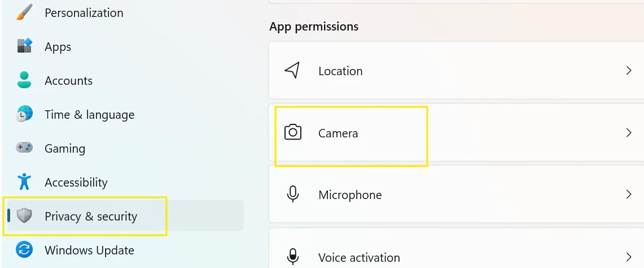Screen dimensions: 644x268
Task: Expand Microphone row chevron
Action: [628, 194]
